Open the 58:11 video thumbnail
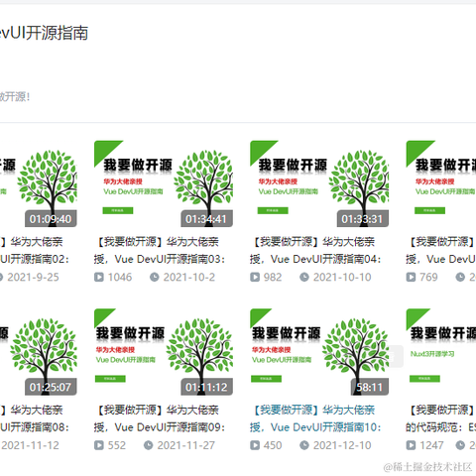This screenshot has width=476, height=476. [x=319, y=352]
